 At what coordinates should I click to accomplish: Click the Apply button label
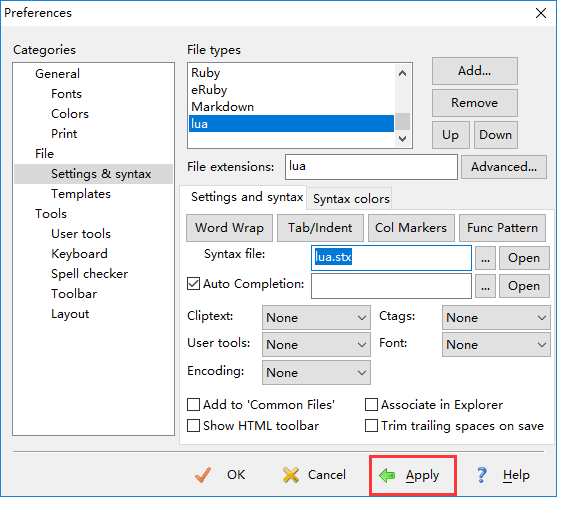pos(422,475)
